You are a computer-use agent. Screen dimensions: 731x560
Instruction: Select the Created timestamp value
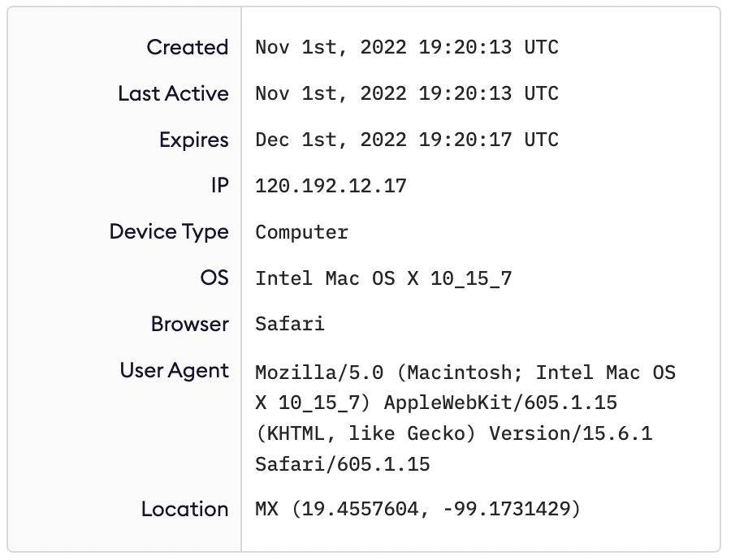(406, 47)
